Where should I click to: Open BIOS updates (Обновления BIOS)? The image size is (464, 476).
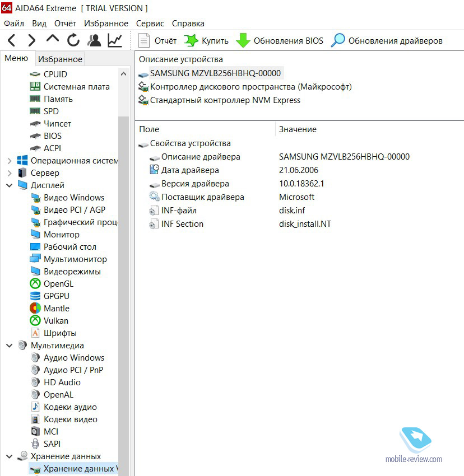click(x=280, y=40)
